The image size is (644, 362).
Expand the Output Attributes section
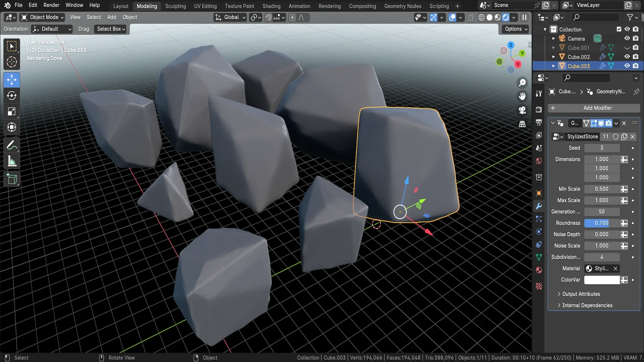[581, 294]
